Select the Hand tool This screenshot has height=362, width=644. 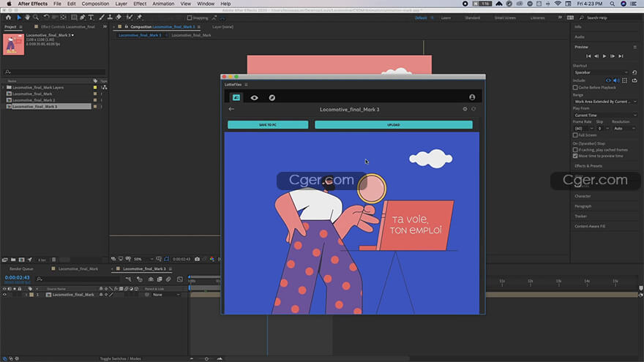coord(28,18)
